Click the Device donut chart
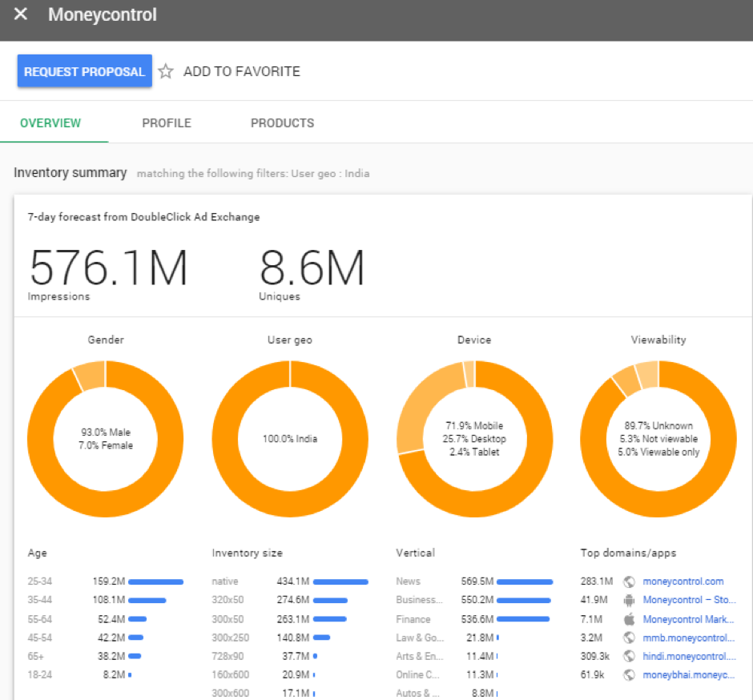Viewport: 753px width, 700px height. click(x=474, y=439)
